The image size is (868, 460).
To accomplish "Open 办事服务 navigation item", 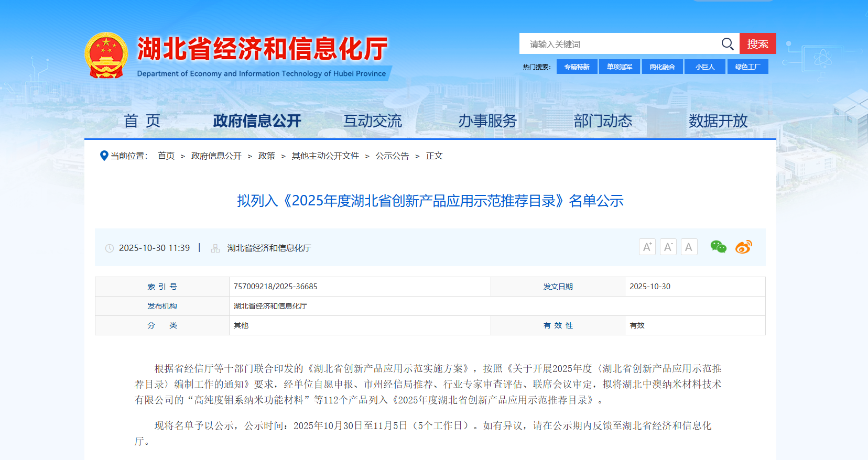I will (x=487, y=121).
